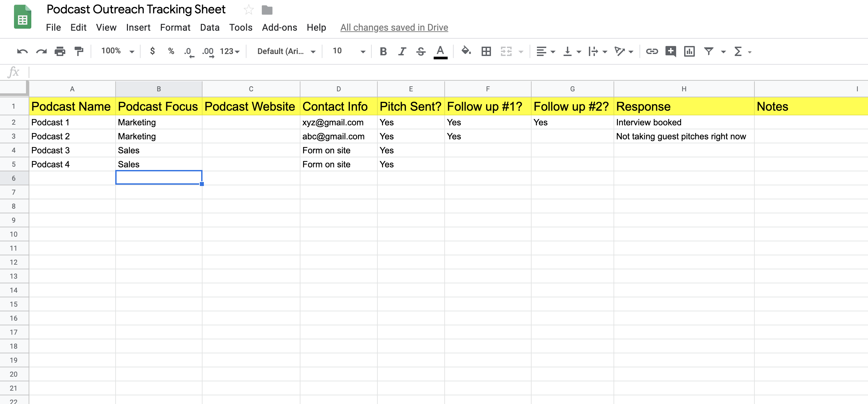Open text color picker
868x404 pixels.
(x=440, y=52)
